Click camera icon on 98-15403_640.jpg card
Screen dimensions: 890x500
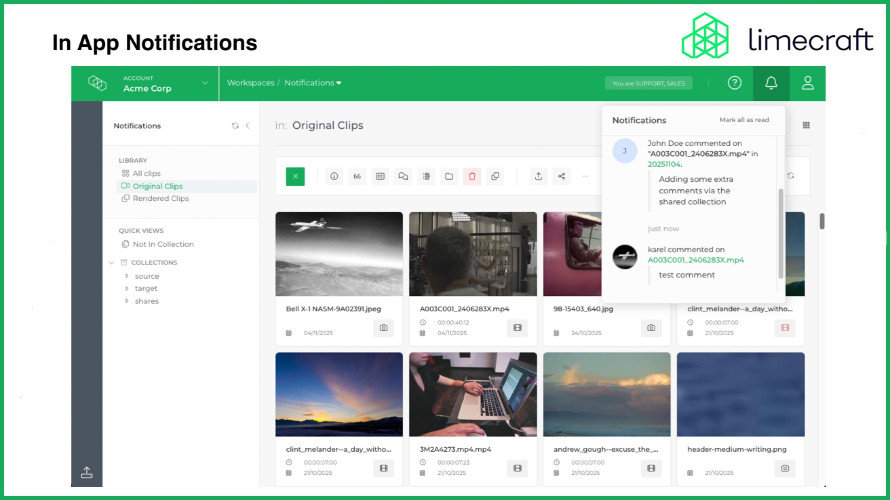651,328
